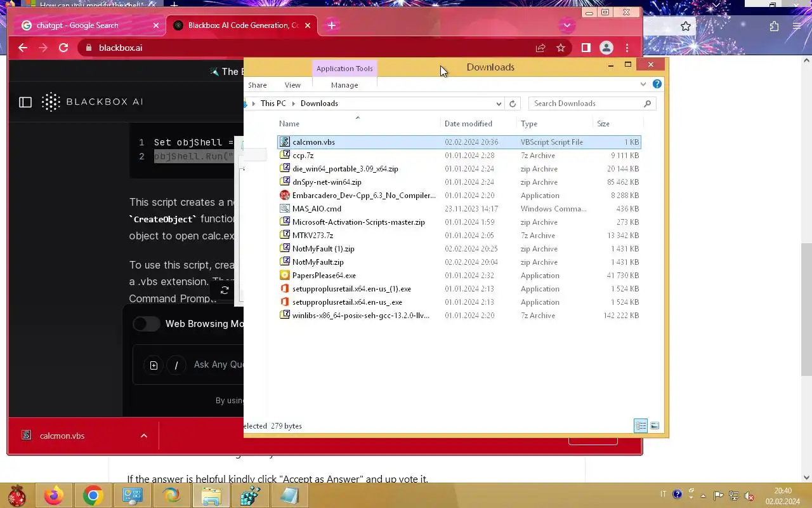
Task: Close the chatgpt Google Search tab
Action: (x=156, y=25)
